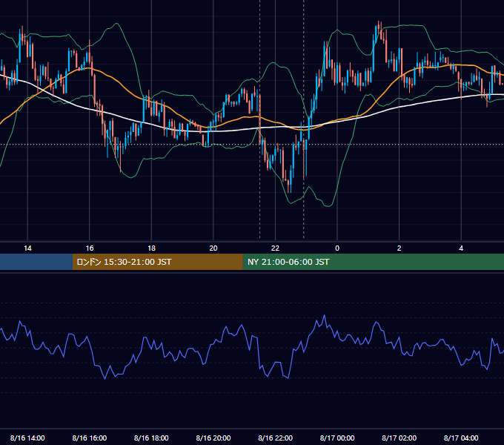Image resolution: width=504 pixels, height=445 pixels.
Task: Click the hour label 22 on time axis
Action: tap(275, 248)
